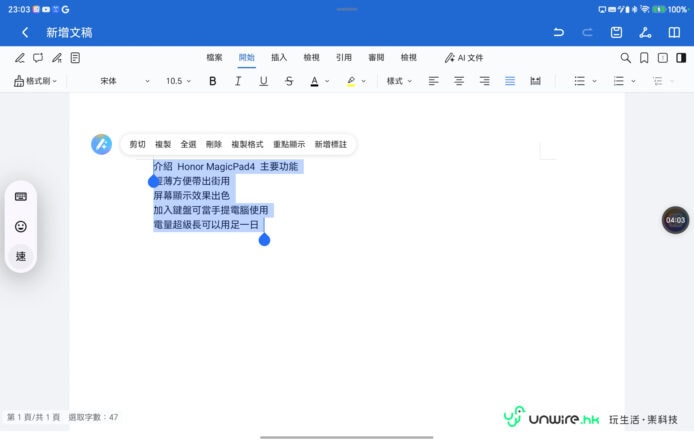Choose 複製 in the selection popup
Viewport: 694px width, 444px height.
pyautogui.click(x=163, y=144)
